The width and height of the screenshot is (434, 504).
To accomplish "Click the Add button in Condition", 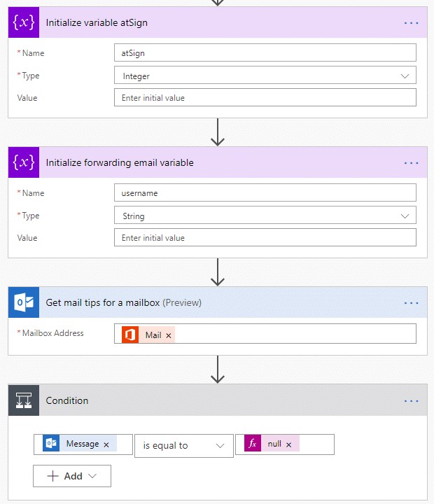I will 72,476.
